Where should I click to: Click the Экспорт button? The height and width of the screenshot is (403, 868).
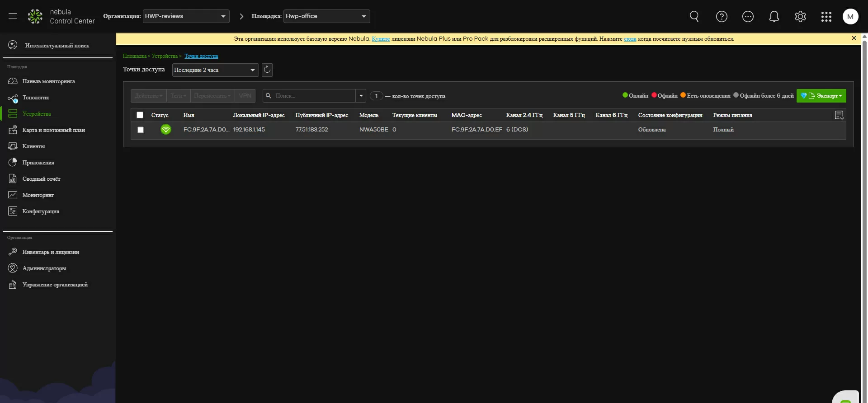tap(821, 96)
